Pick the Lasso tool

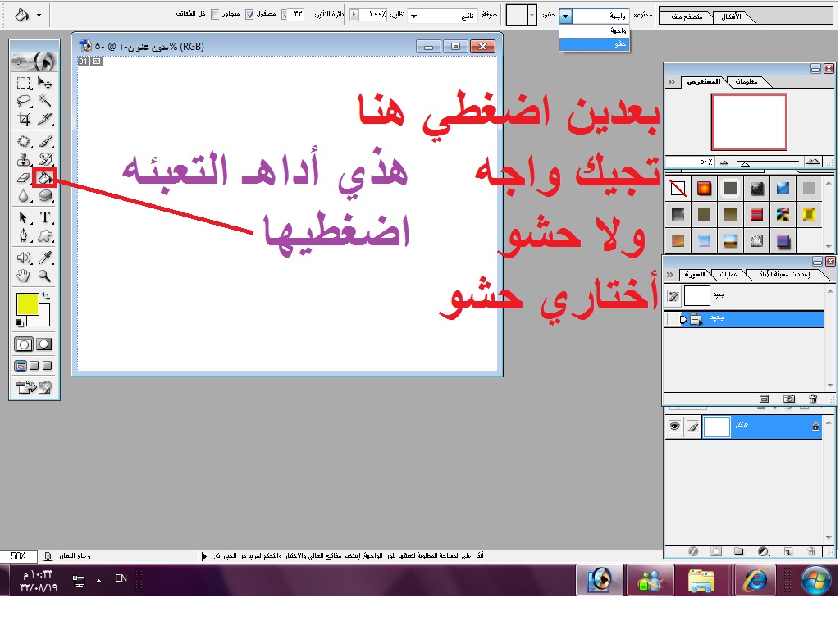tap(25, 100)
